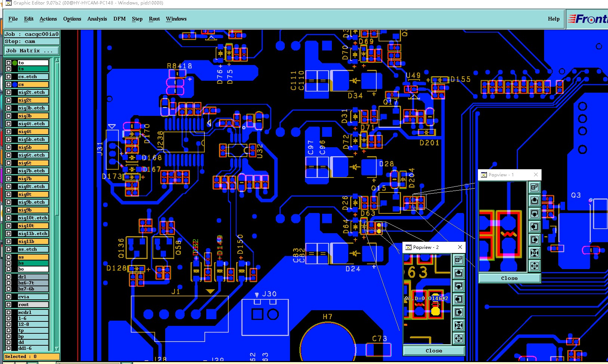The width and height of the screenshot is (608, 364).
Task: Select the bz6-7t layer name
Action: pos(33,283)
